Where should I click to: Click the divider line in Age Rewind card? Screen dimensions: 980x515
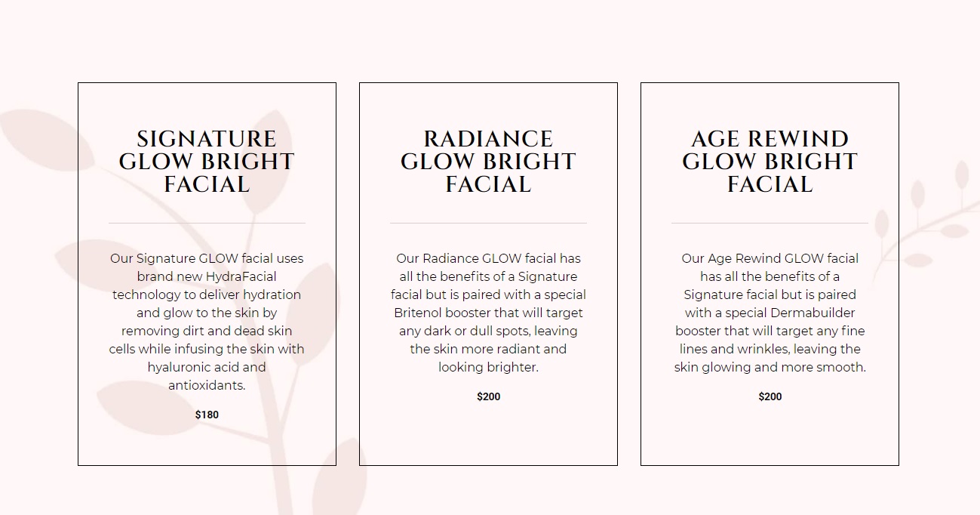point(770,223)
